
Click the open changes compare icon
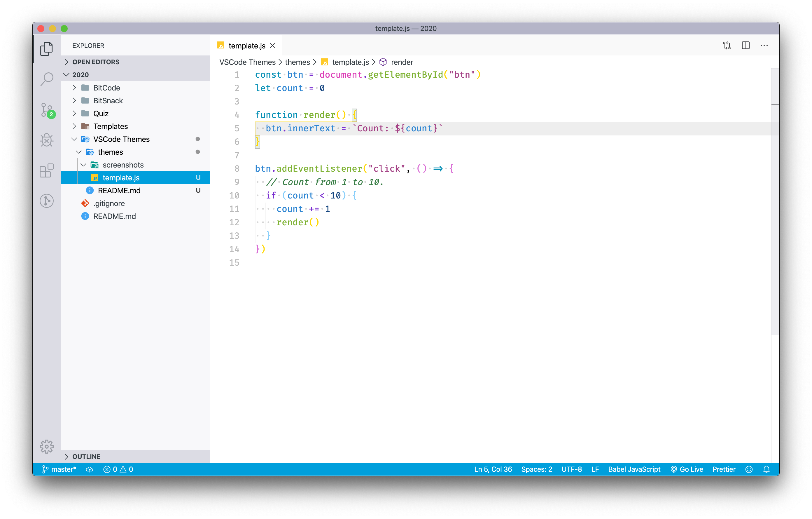(727, 46)
